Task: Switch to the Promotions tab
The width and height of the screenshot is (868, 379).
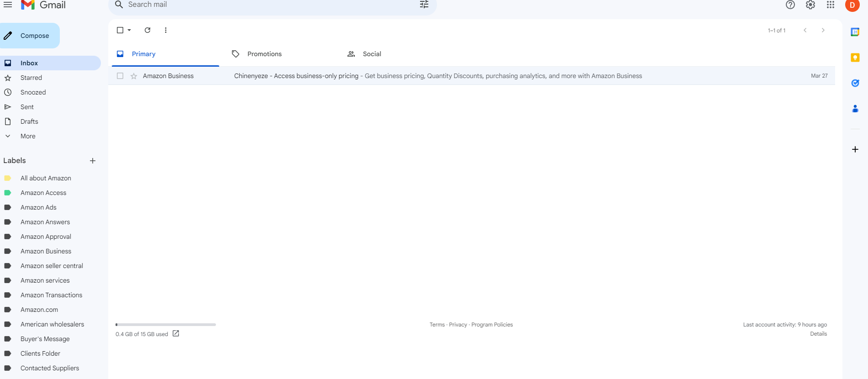Action: coord(281,54)
